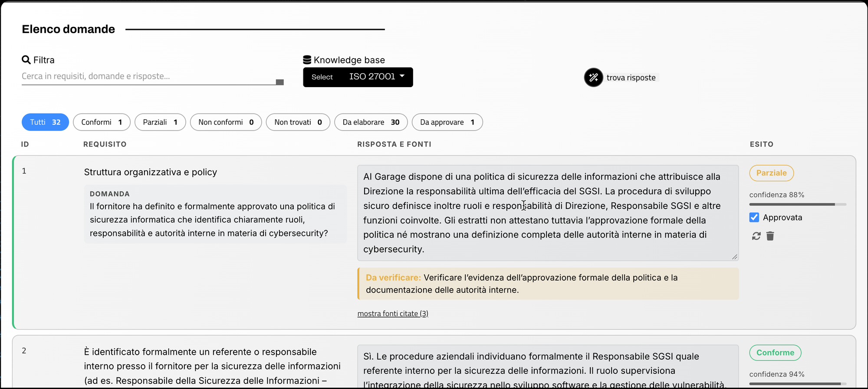Click the Conforme outcome badge
The image size is (868, 389).
775,353
